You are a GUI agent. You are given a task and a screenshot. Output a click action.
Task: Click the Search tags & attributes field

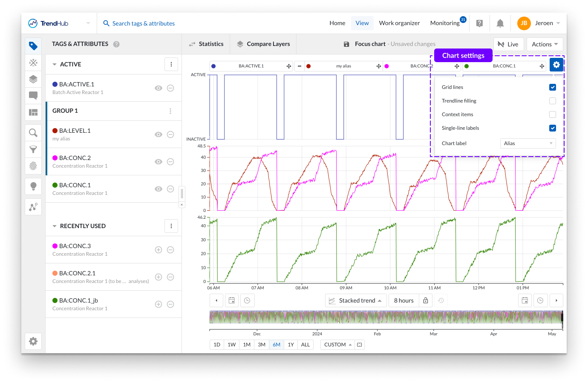pyautogui.click(x=144, y=23)
